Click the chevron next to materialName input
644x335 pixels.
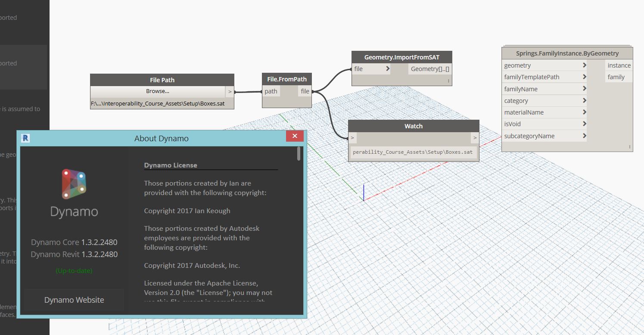pos(584,112)
